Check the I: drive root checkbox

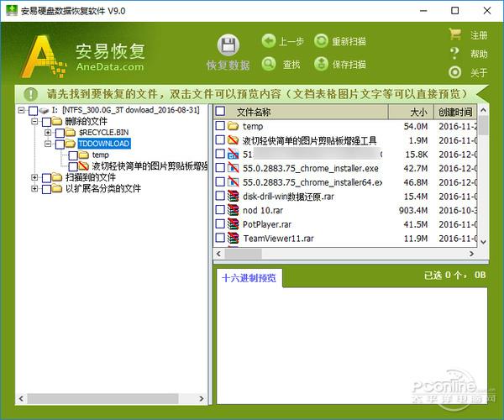33,111
